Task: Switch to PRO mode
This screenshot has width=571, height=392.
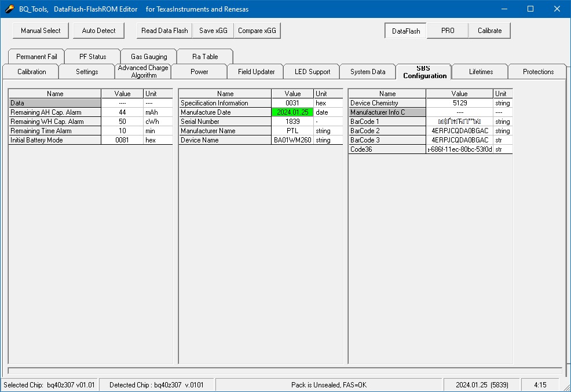Action: 448,31
